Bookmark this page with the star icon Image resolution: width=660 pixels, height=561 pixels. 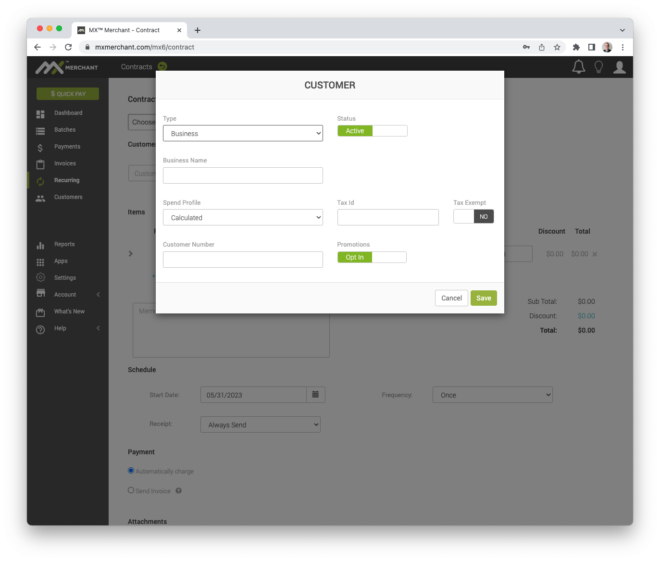(557, 47)
